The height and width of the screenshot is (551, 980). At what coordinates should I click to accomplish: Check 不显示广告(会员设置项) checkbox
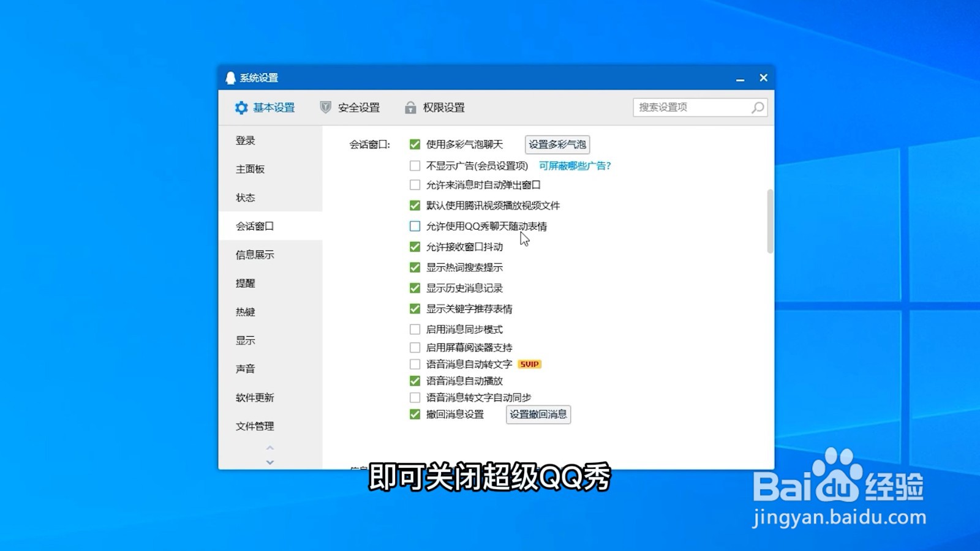[415, 166]
